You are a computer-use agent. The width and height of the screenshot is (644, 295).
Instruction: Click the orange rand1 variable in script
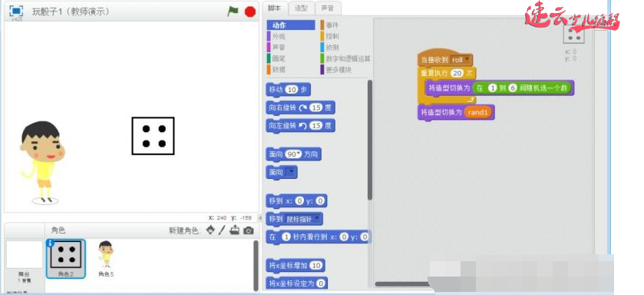477,113
